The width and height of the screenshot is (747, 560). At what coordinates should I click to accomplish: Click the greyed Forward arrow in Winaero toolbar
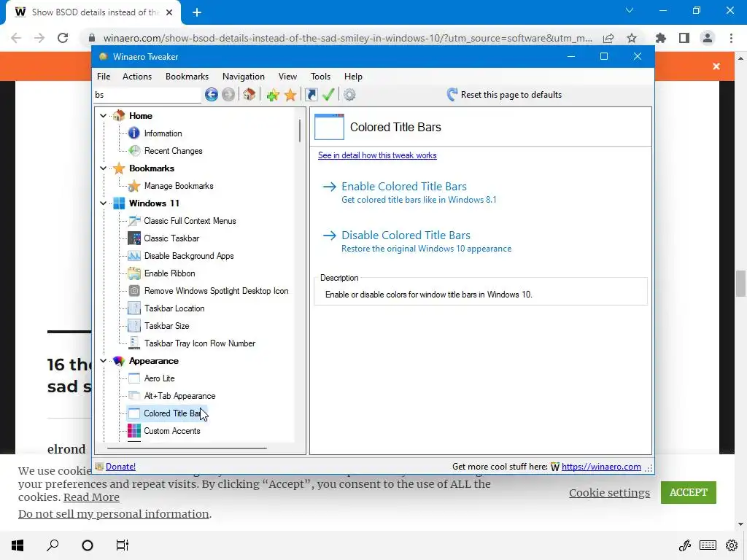[228, 95]
